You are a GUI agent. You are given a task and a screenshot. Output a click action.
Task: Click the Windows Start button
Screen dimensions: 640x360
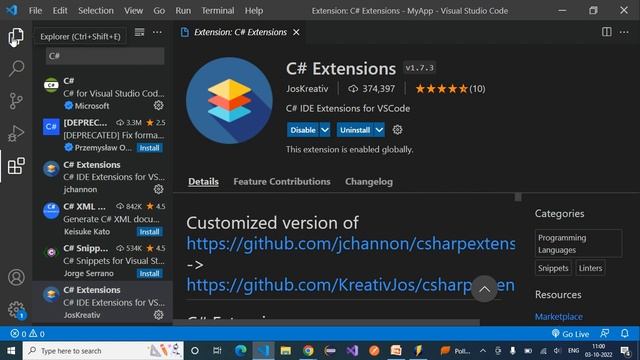coord(11,351)
